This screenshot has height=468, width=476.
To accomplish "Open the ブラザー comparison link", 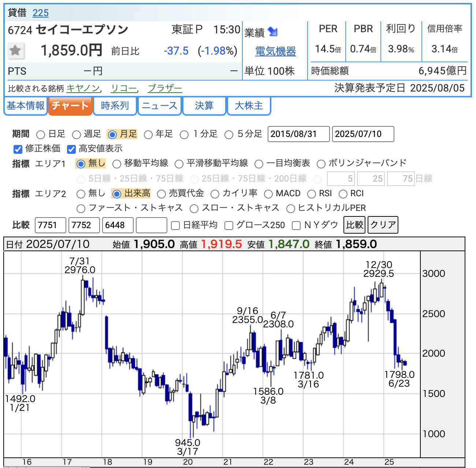I will [165, 88].
